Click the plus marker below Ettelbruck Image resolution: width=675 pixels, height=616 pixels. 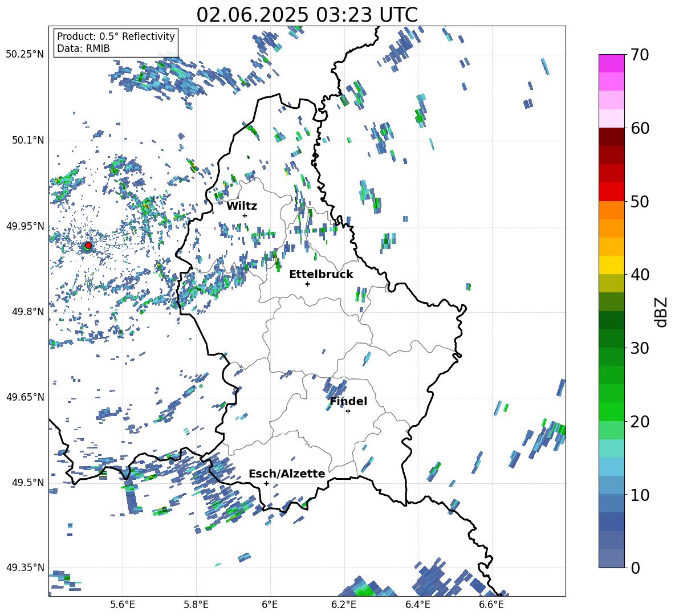point(307,284)
